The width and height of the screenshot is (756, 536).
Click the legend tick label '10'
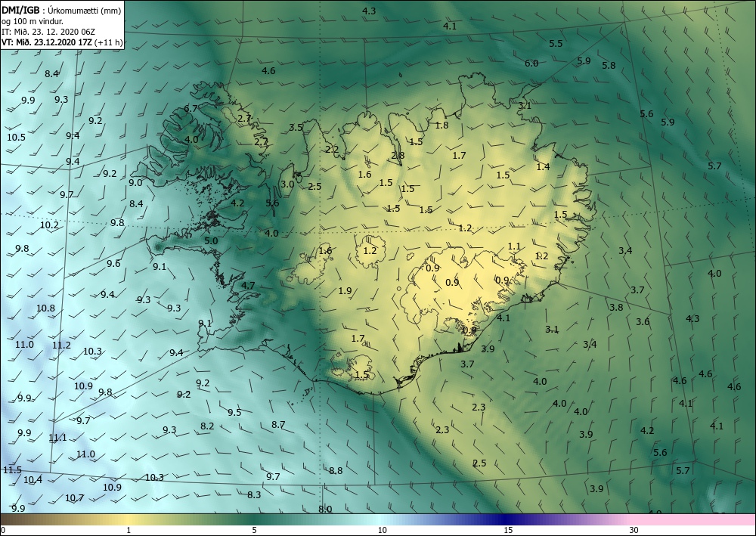(382, 530)
